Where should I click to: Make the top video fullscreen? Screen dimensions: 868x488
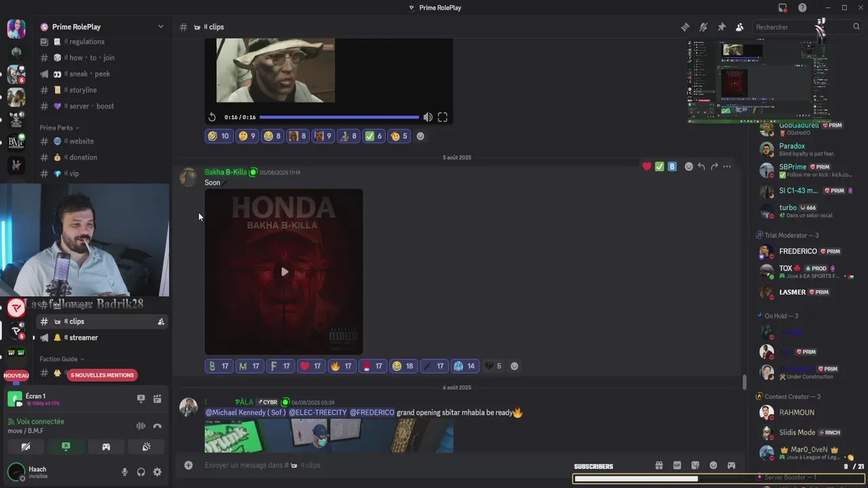(443, 117)
